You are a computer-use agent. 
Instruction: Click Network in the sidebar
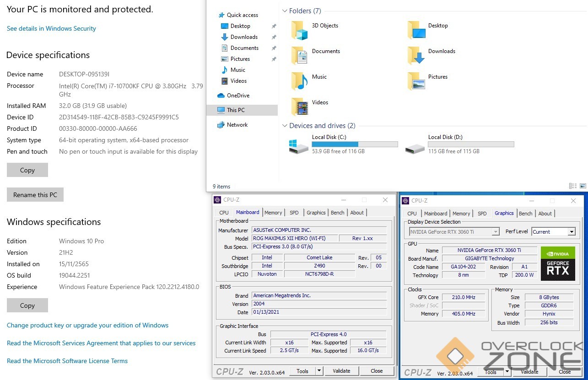coord(237,125)
